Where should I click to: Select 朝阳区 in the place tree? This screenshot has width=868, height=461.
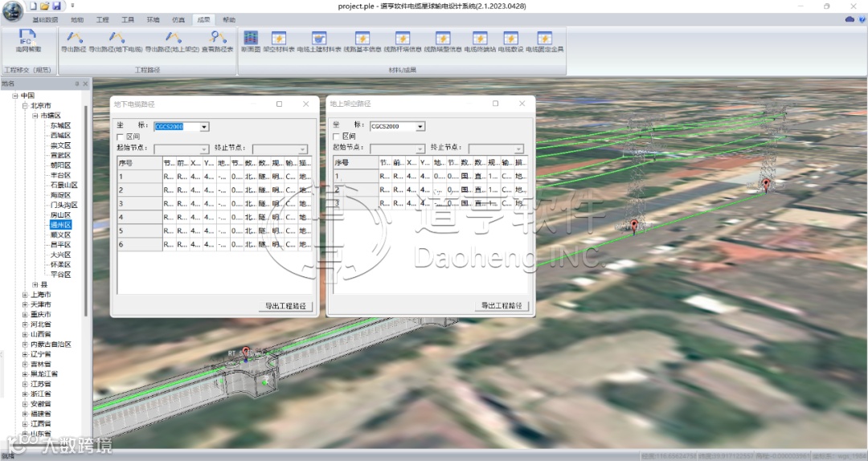coord(61,165)
